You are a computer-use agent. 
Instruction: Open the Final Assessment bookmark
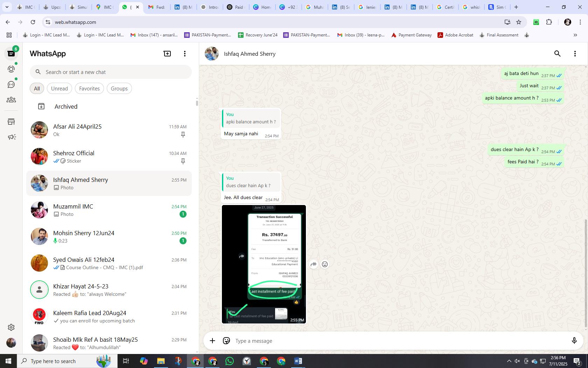tap(499, 35)
